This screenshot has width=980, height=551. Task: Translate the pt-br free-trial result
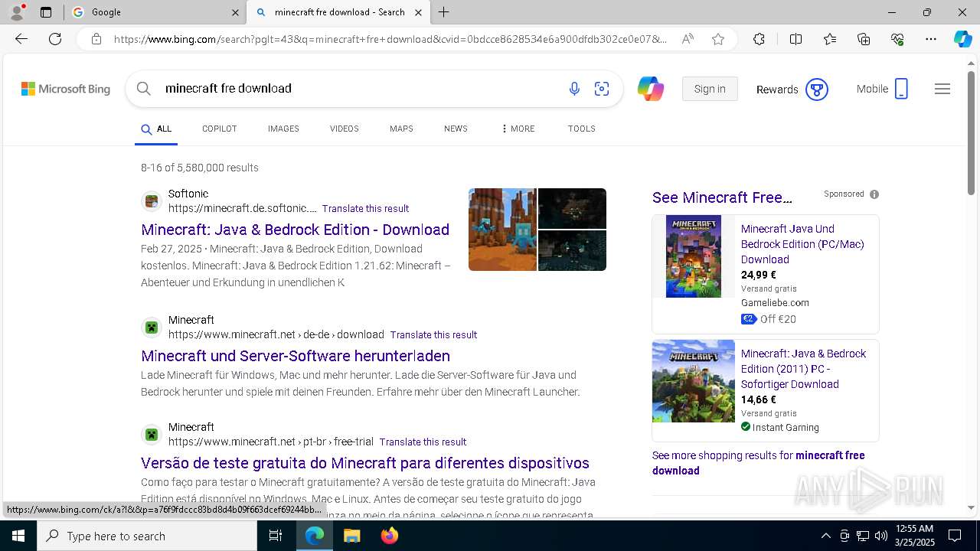(423, 442)
